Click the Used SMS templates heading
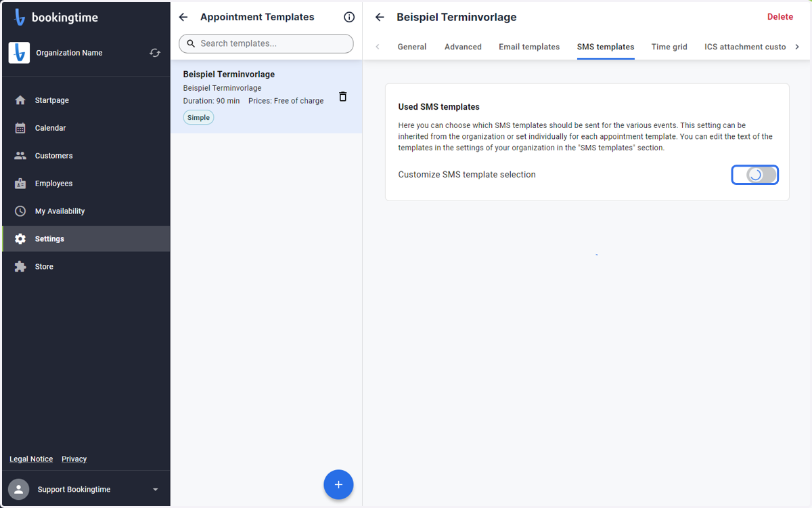This screenshot has height=508, width=812. [x=438, y=107]
